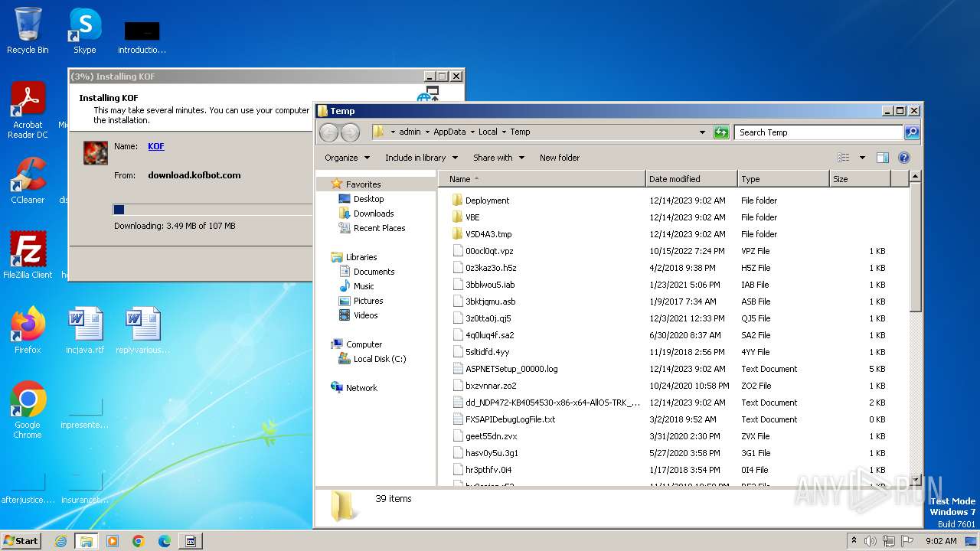Select Favorites in navigation pane
Viewport: 980px width, 551px height.
[363, 184]
